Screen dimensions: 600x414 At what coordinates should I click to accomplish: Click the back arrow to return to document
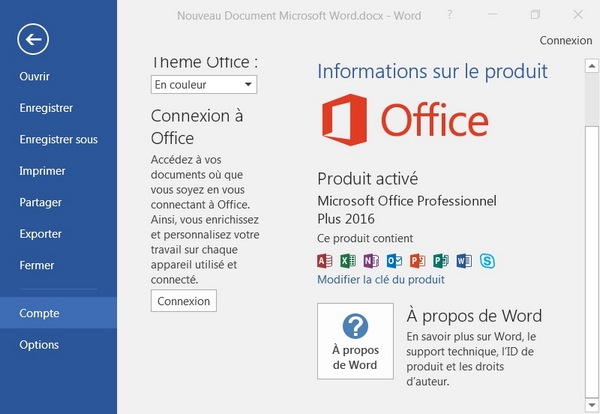33,39
